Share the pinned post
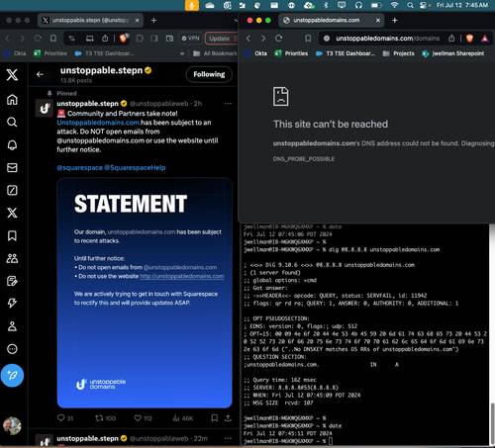 click(228, 418)
